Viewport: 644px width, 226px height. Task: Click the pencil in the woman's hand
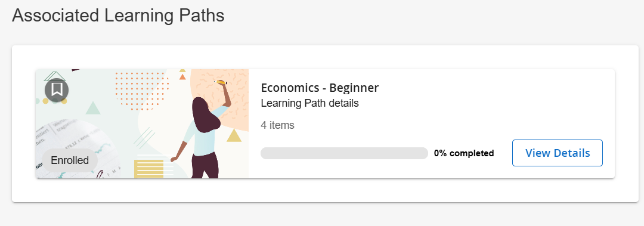pyautogui.click(x=221, y=83)
